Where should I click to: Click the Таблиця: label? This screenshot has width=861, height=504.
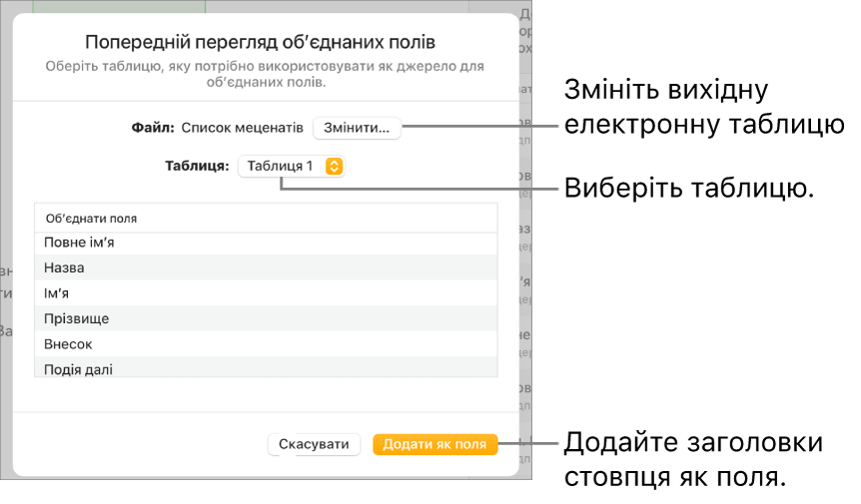[x=197, y=167]
